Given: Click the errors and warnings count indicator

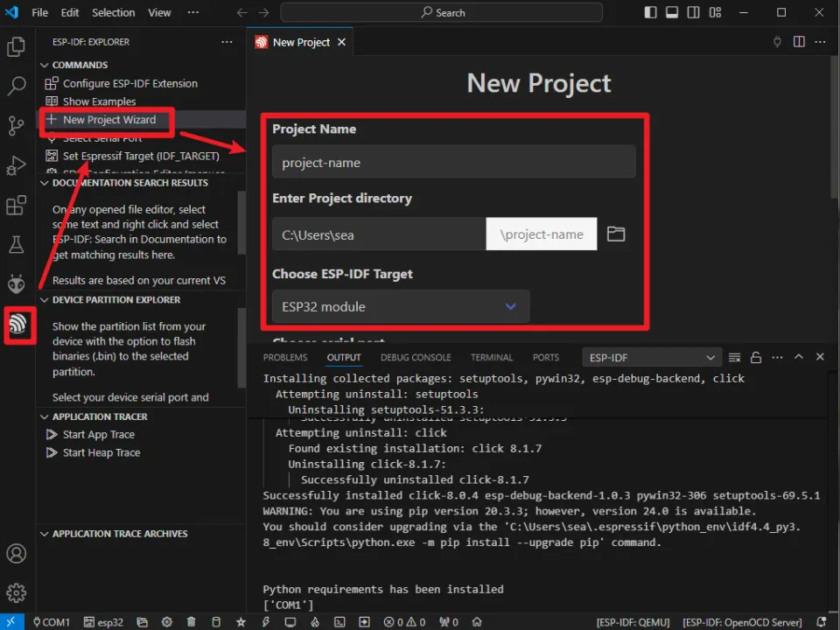Looking at the screenshot, I should [404, 622].
